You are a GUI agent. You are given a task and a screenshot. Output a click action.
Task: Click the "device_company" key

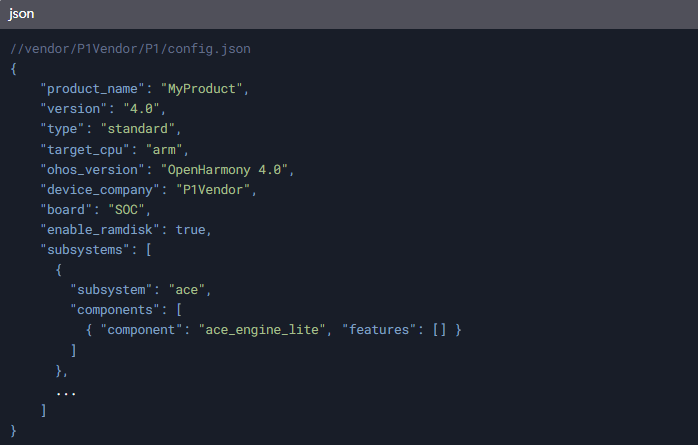pyautogui.click(x=100, y=190)
